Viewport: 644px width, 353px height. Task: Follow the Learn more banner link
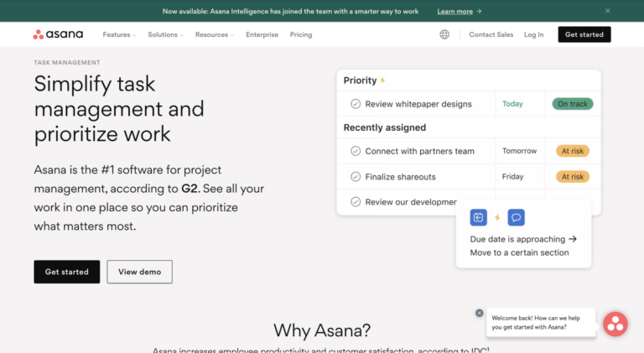460,12
